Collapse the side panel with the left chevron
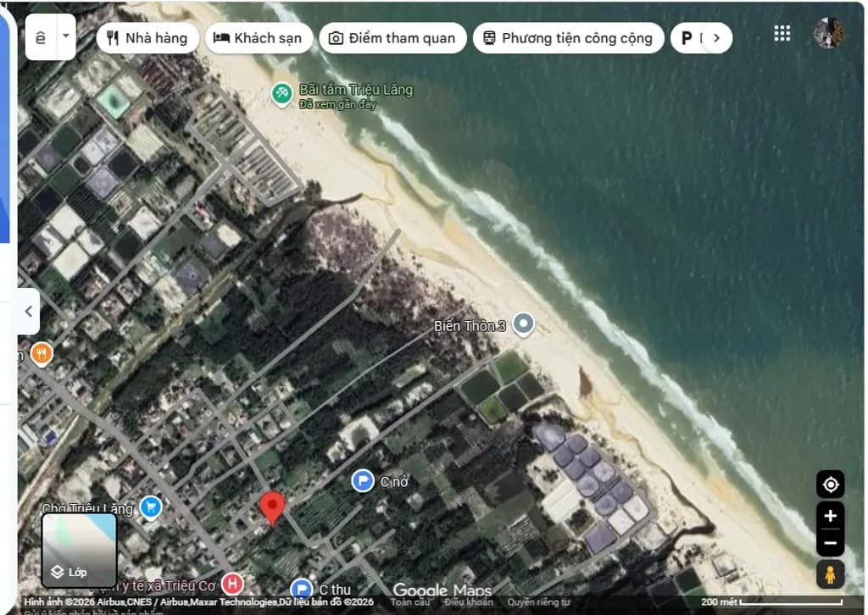 pos(29,312)
